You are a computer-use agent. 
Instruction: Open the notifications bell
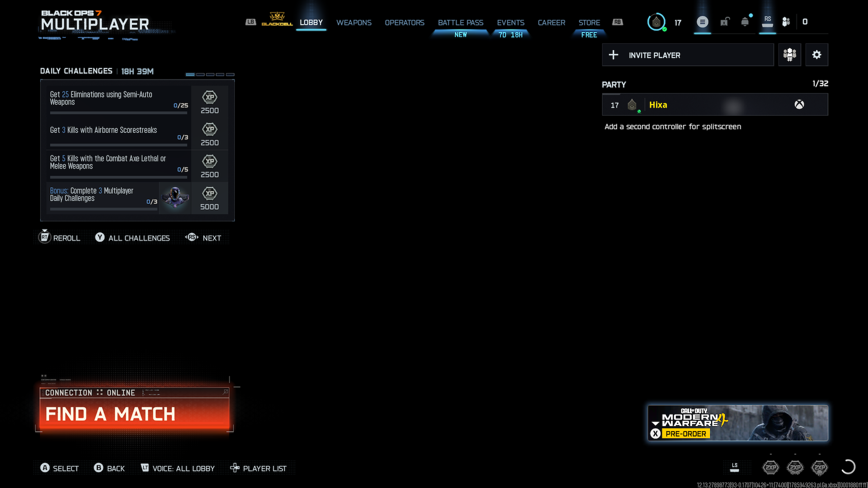(x=745, y=22)
